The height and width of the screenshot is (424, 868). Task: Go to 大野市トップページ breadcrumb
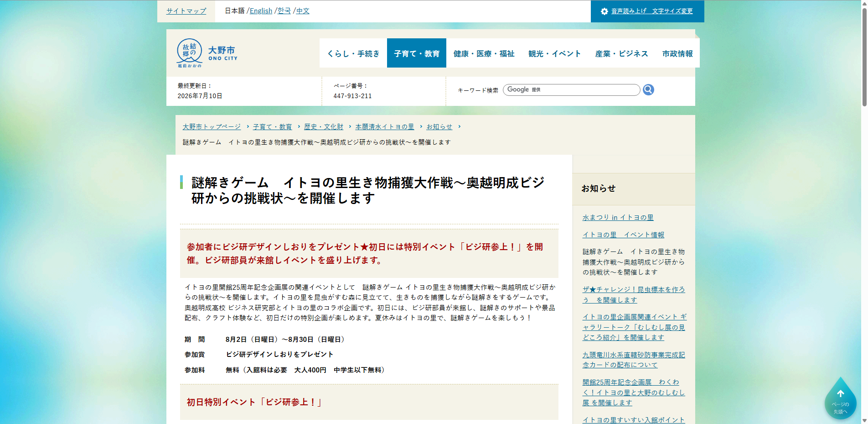pyautogui.click(x=212, y=127)
